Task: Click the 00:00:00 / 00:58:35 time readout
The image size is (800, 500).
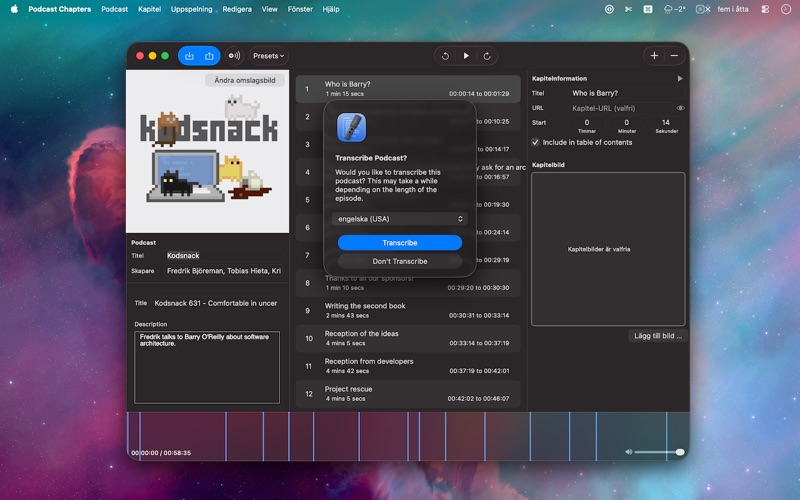Action: tap(161, 453)
